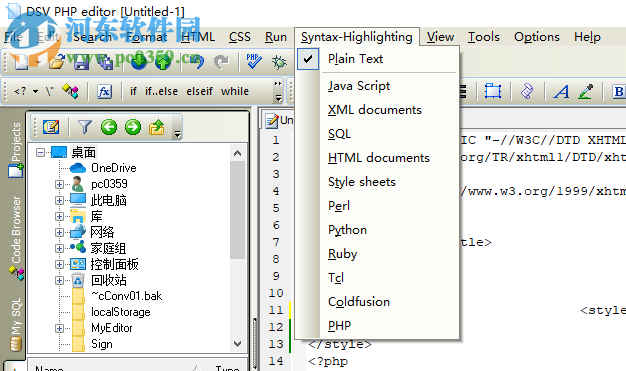
Task: Toggle bold with the B icon
Action: pos(619,91)
